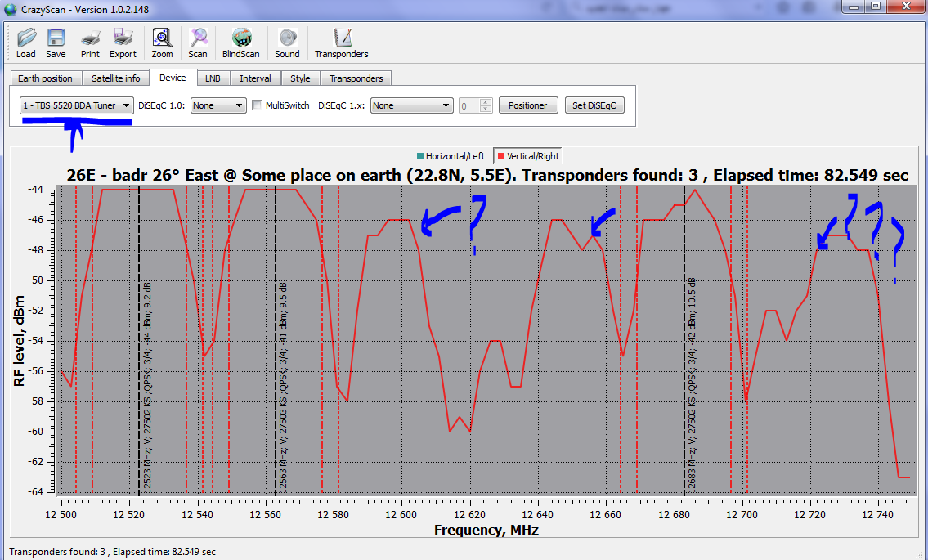
Task: Start a spectrum Scan
Action: [x=198, y=43]
